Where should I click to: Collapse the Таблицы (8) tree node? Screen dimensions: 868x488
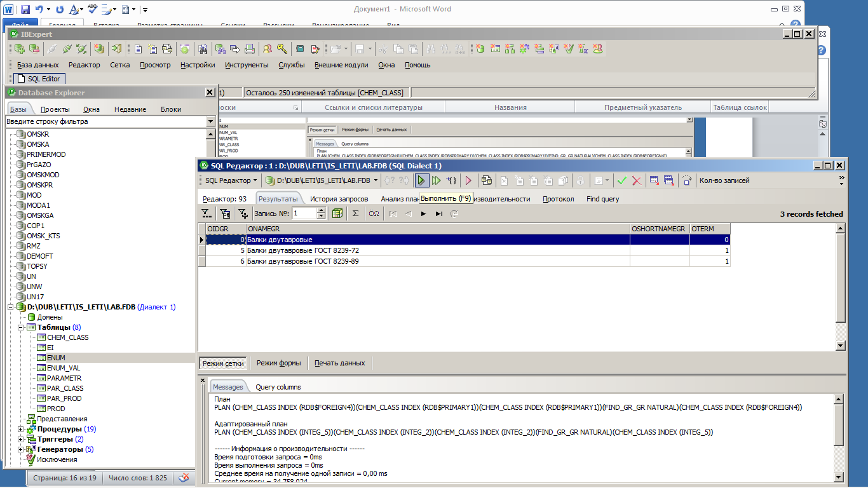[x=20, y=327]
